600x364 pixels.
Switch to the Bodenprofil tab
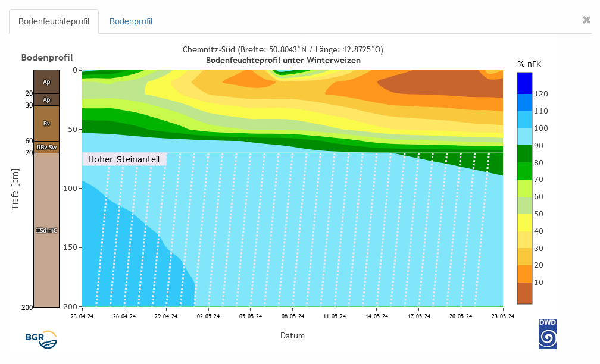coord(131,22)
